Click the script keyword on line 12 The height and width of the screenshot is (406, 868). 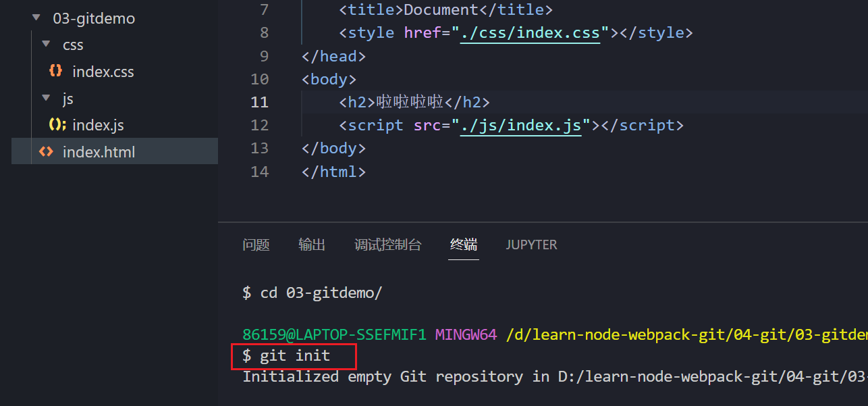[x=376, y=125]
